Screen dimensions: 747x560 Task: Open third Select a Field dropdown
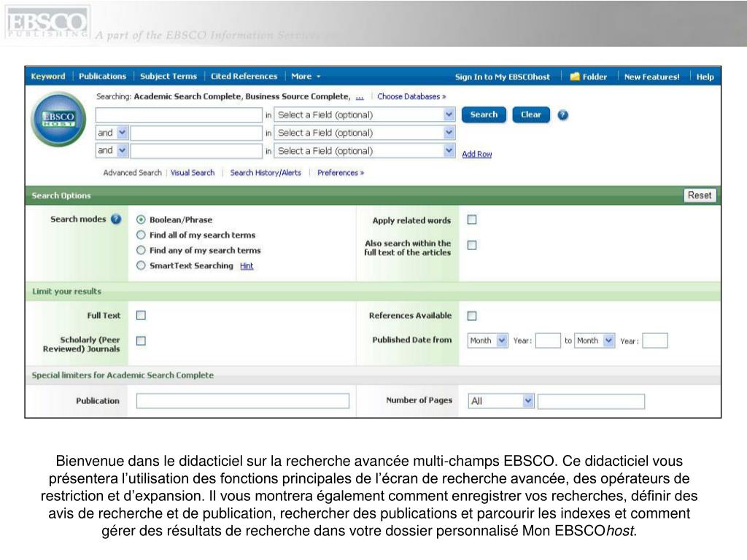[365, 151]
